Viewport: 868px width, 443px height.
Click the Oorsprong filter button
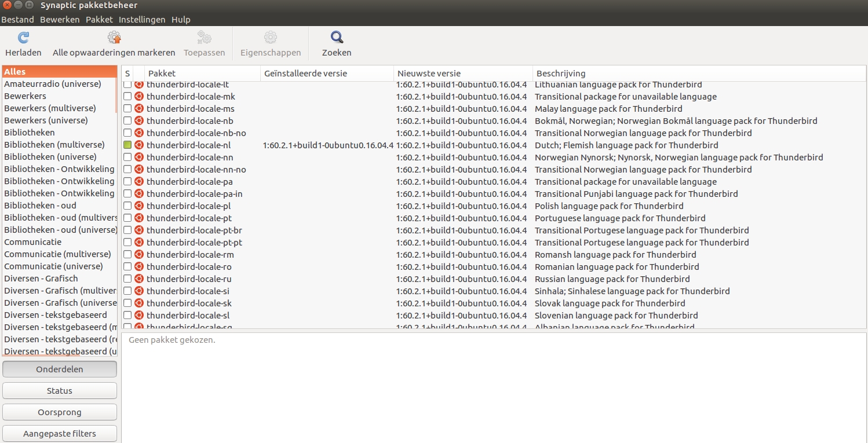60,412
